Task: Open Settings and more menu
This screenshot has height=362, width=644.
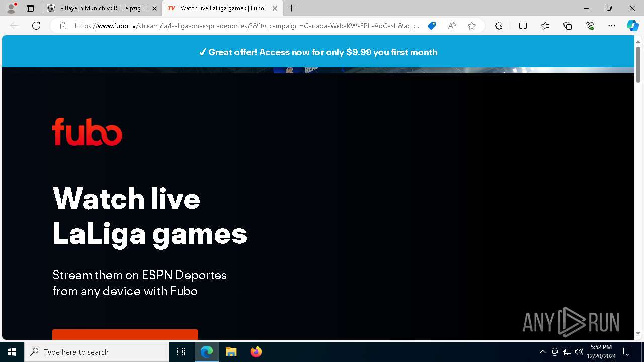Action: (x=612, y=26)
